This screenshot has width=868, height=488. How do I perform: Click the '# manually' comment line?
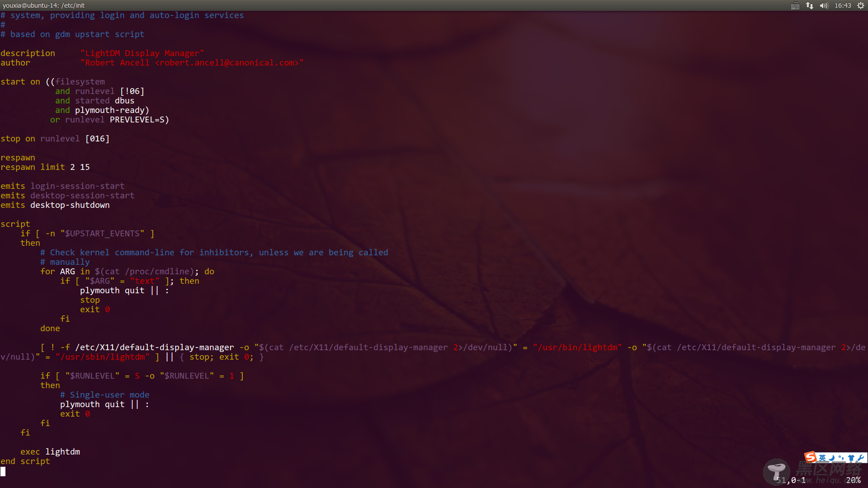(65, 262)
